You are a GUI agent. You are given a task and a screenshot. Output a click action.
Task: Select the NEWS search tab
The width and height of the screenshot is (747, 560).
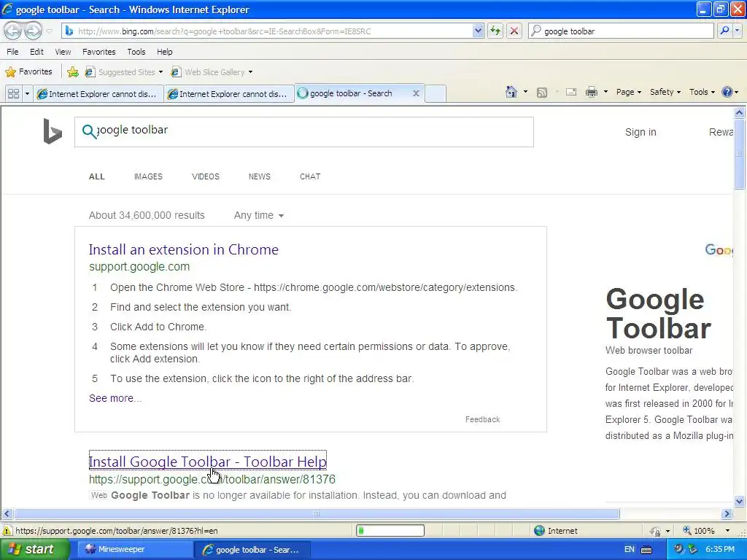[259, 176]
